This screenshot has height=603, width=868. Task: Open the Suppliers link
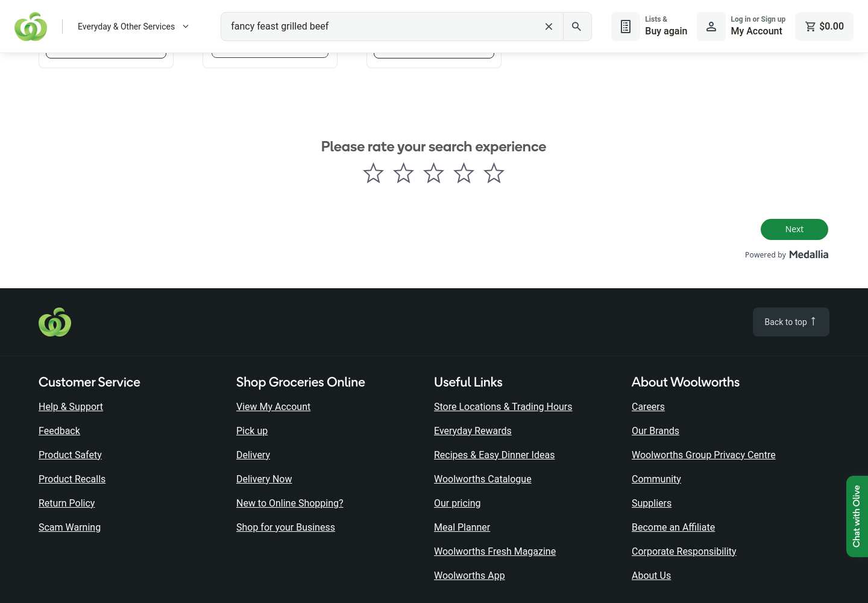click(652, 503)
